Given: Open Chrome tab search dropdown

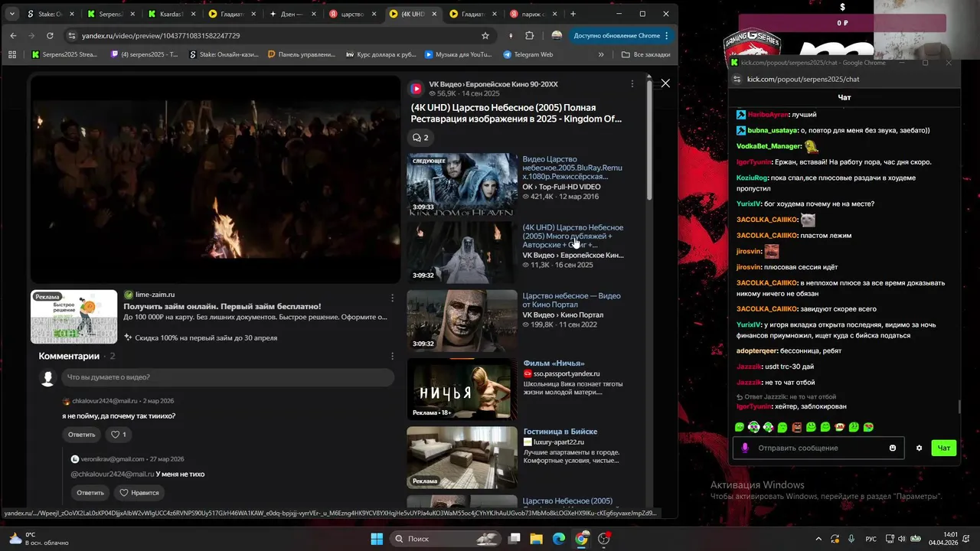Looking at the screenshot, I should 11,14.
